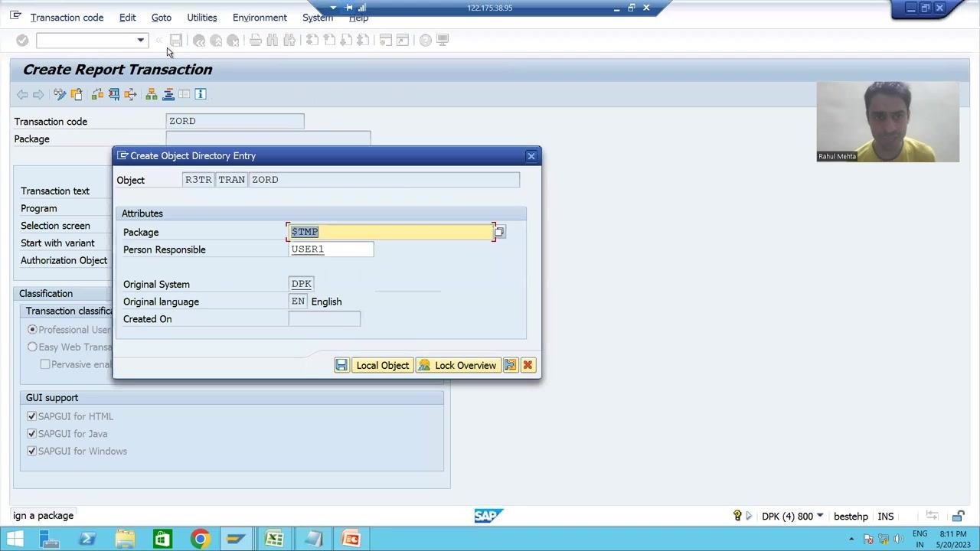Click the Windows Start button
The width and height of the screenshot is (980, 551).
[x=15, y=539]
